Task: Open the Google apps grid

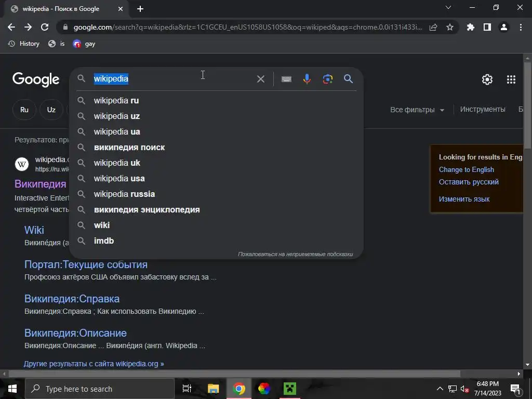Action: (x=511, y=79)
